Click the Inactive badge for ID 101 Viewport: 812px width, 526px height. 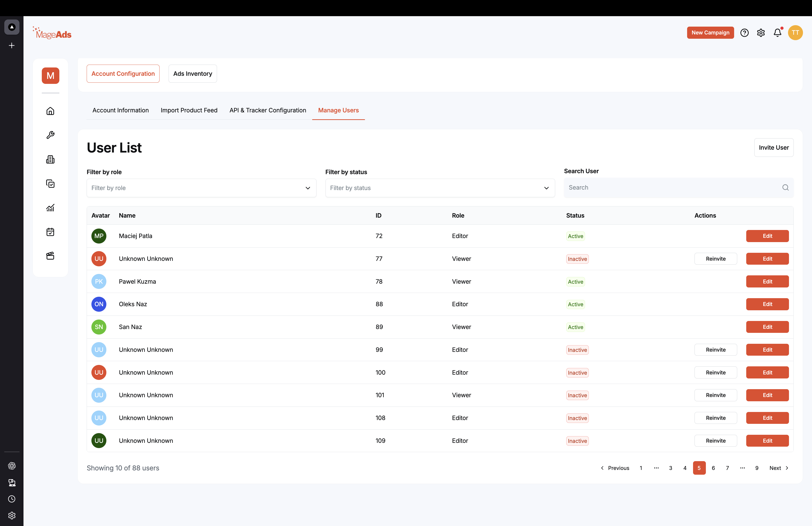pos(577,395)
